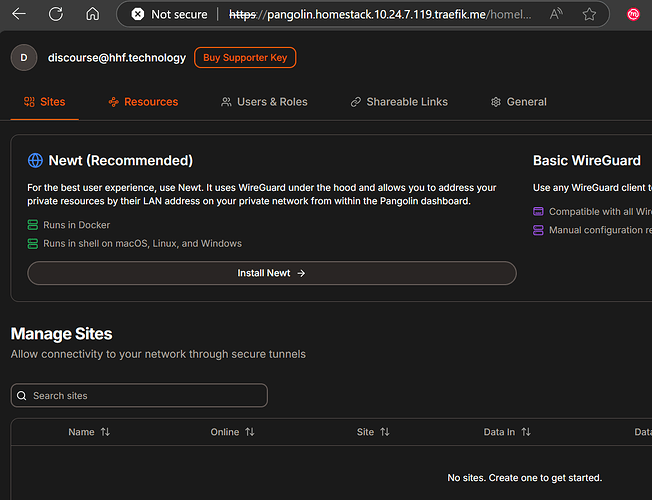Click the Site column header text
Image resolution: width=652 pixels, height=500 pixels.
pos(365,432)
